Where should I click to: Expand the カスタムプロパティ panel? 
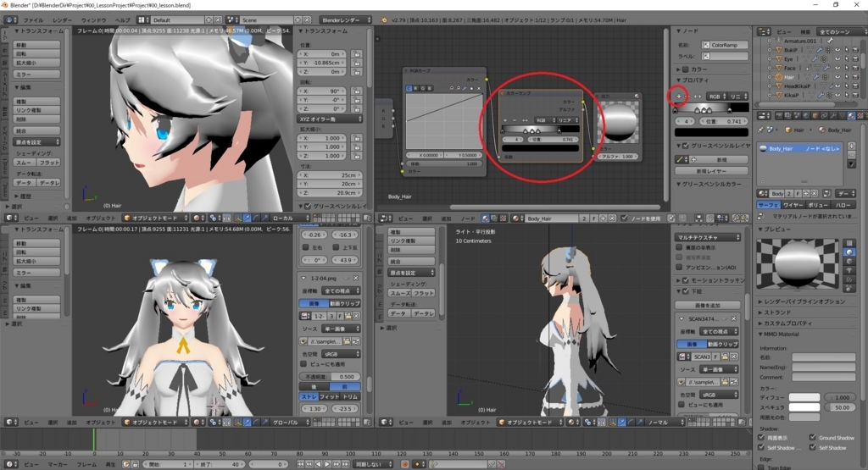pos(787,323)
